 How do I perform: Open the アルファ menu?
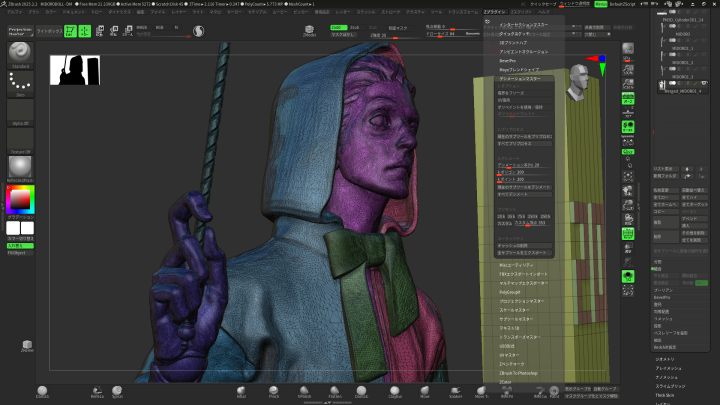[15, 12]
